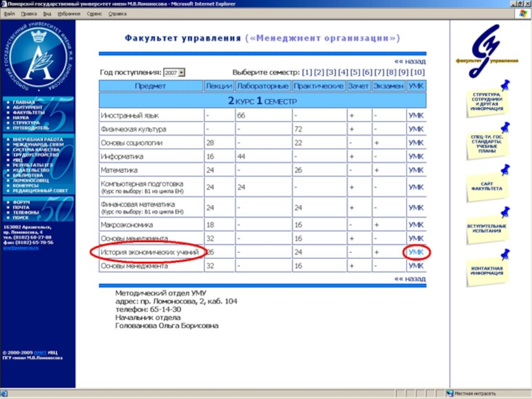This screenshot has height=399, width=532.
Task: Open the Контактная информация sticky note
Action: (487, 271)
